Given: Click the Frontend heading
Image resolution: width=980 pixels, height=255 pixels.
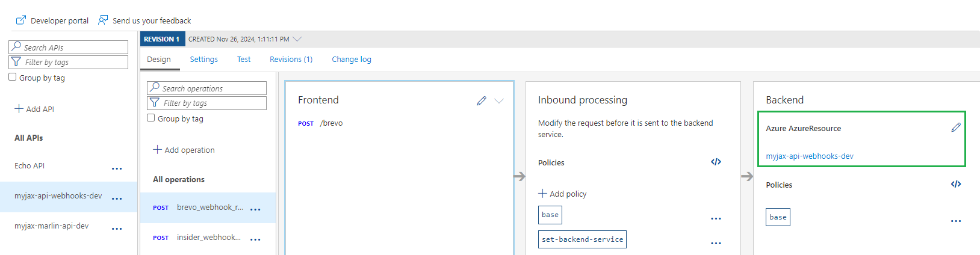Looking at the screenshot, I should tap(318, 100).
